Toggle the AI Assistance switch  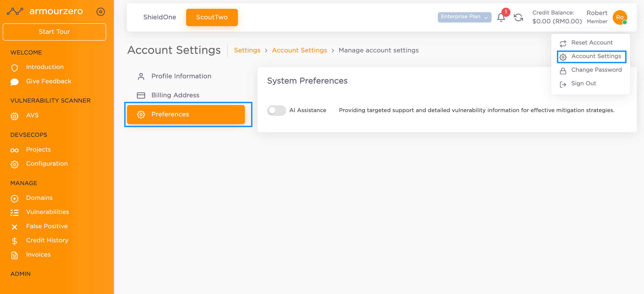point(276,110)
